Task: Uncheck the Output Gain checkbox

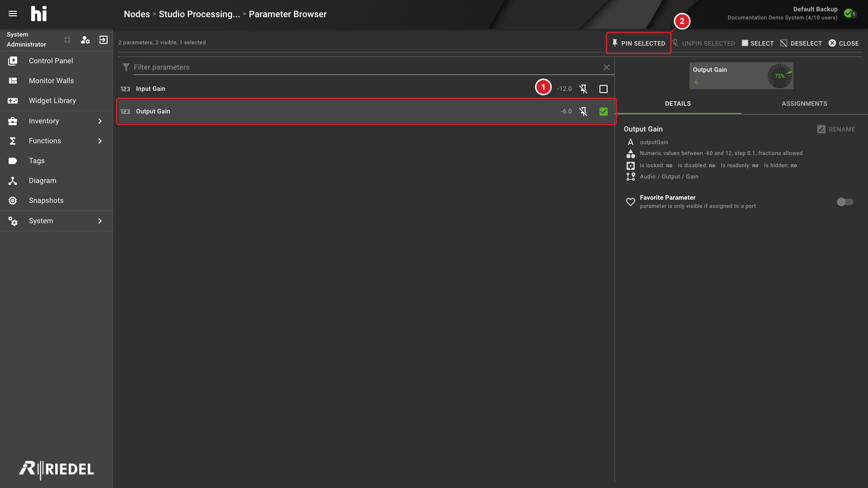Action: coord(604,112)
